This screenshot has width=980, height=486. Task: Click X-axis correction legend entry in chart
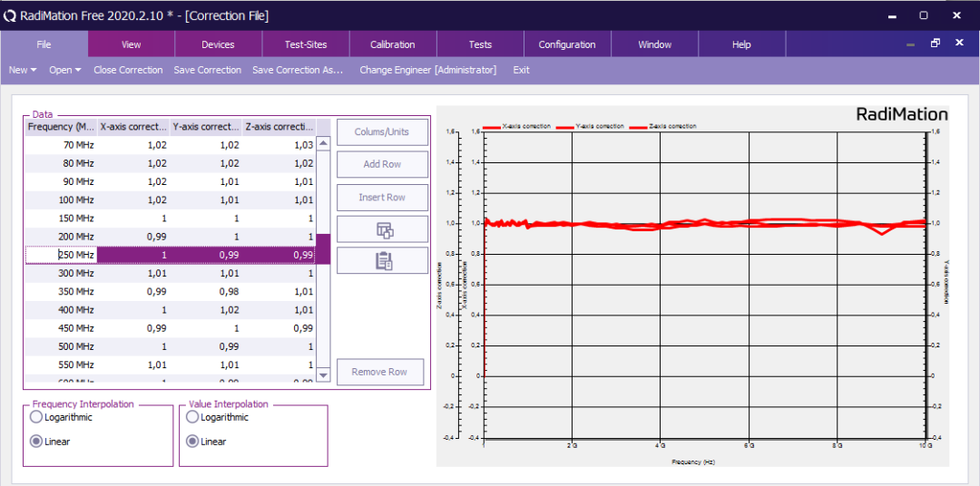coord(516,126)
